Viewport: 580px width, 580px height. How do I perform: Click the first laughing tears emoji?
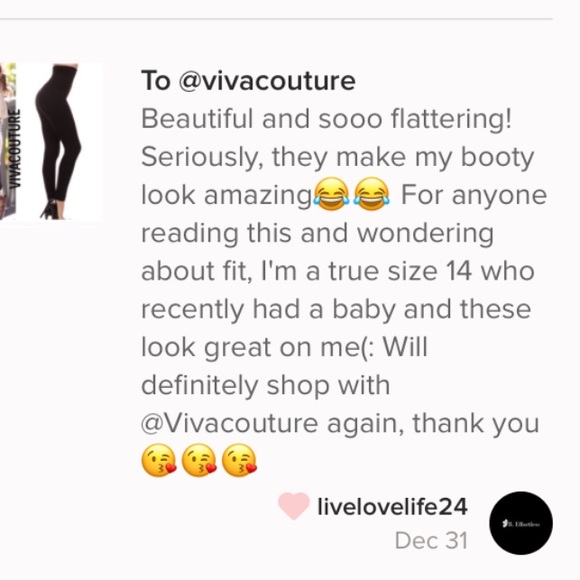pyautogui.click(x=331, y=194)
